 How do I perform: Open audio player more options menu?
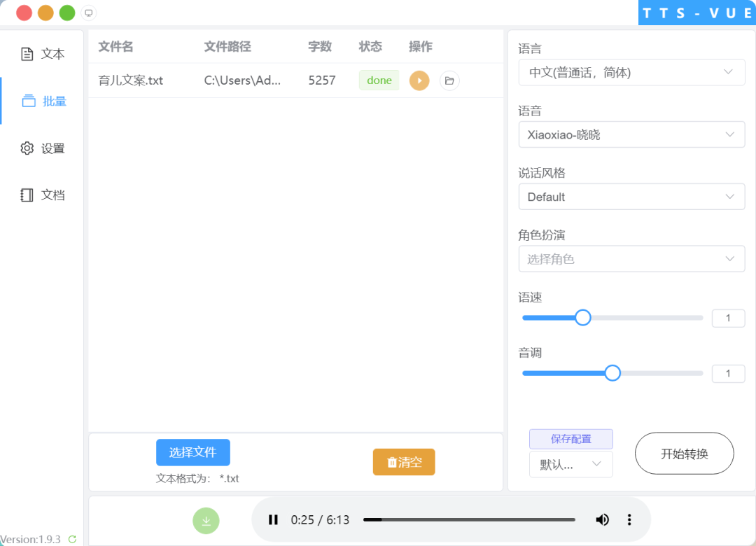point(629,520)
